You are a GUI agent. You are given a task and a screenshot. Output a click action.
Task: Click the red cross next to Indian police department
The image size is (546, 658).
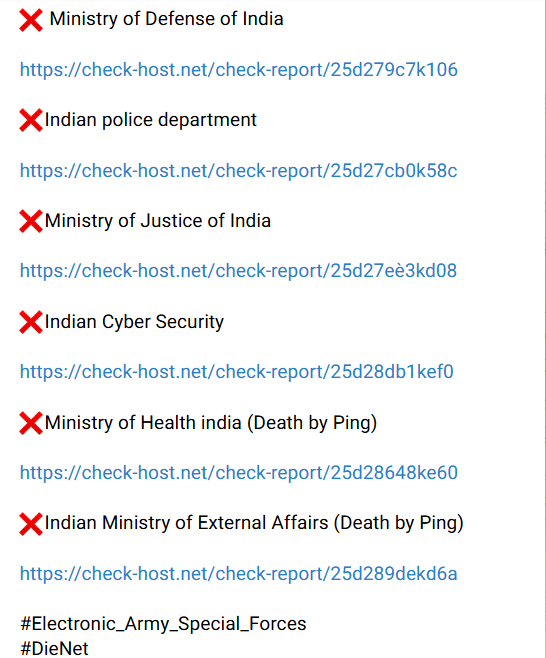[x=31, y=120]
